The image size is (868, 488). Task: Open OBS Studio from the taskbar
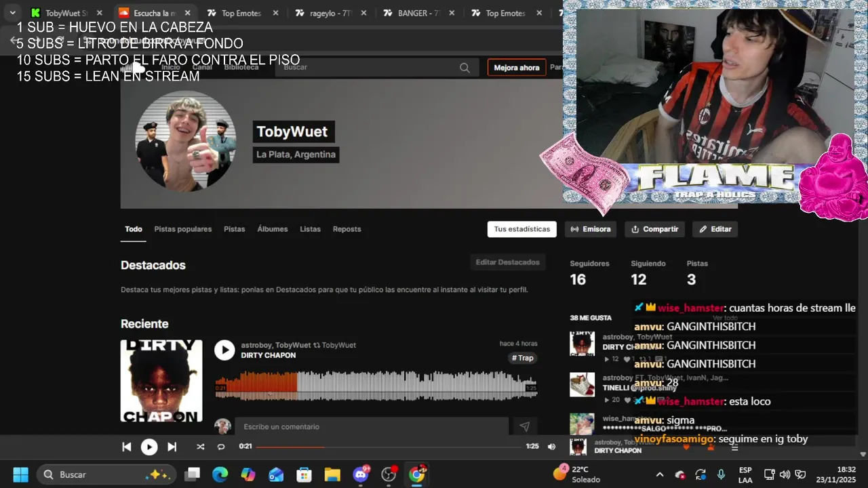click(x=389, y=474)
